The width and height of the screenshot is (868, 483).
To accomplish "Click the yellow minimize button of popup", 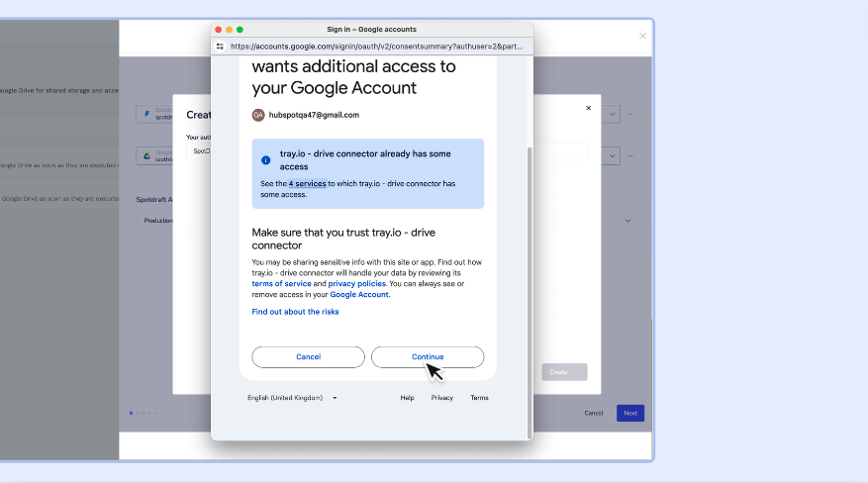I will pos(230,30).
